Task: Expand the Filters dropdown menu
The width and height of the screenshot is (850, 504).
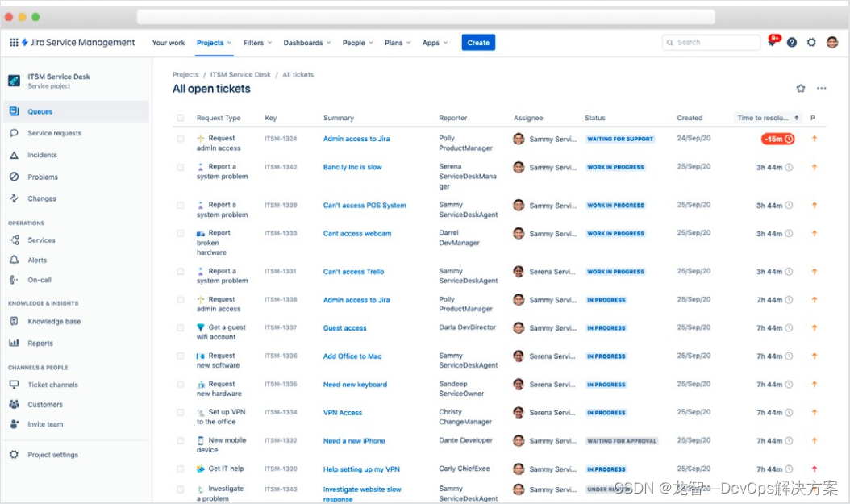Action: pyautogui.click(x=257, y=43)
